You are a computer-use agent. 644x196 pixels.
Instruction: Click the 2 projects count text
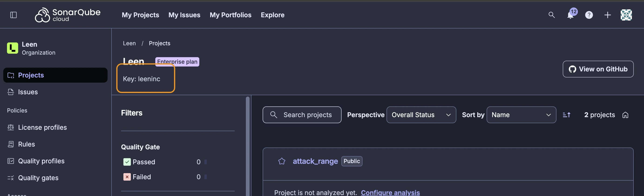click(599, 115)
